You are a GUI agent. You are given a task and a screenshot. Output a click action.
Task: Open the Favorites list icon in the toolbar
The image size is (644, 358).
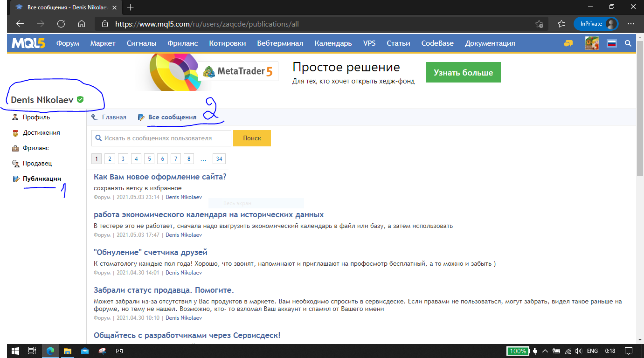pos(561,24)
